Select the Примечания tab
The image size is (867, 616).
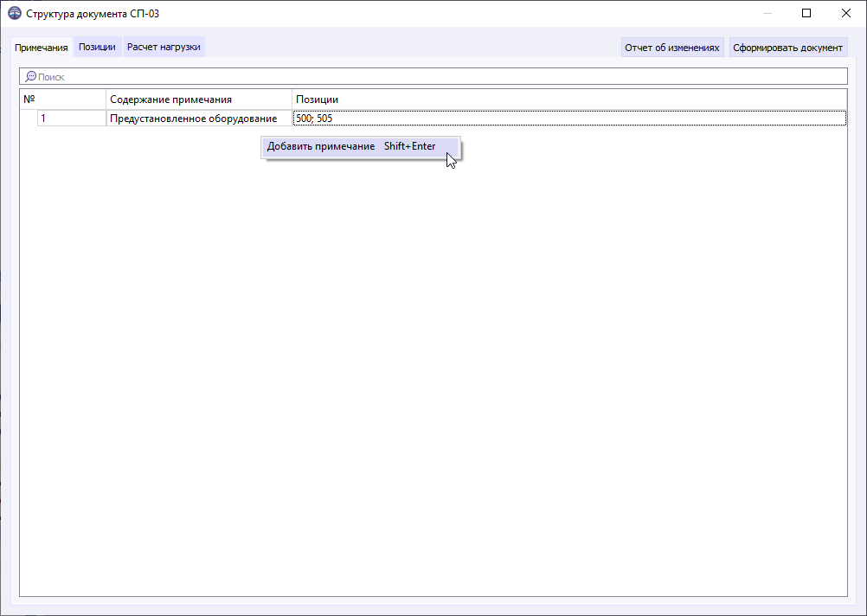[40, 47]
